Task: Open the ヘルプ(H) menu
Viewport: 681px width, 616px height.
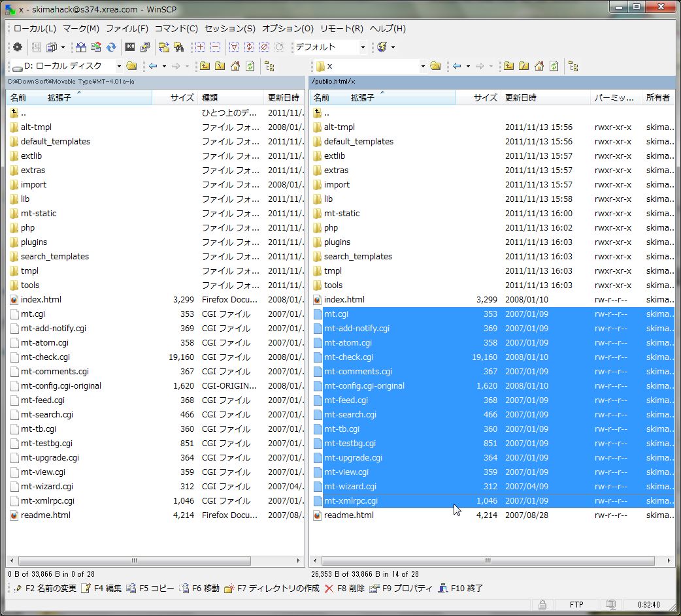Action: [388, 29]
